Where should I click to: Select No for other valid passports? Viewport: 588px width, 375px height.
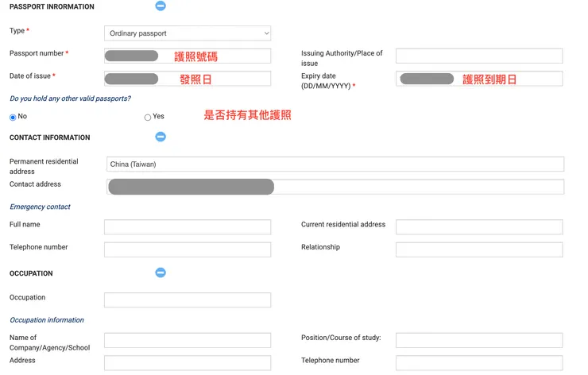(13, 118)
